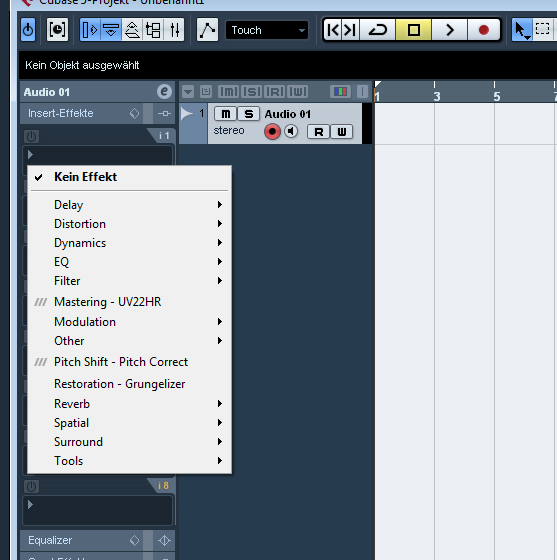Expand the Distortion effects submenu
The width and height of the screenshot is (557, 560).
(129, 224)
